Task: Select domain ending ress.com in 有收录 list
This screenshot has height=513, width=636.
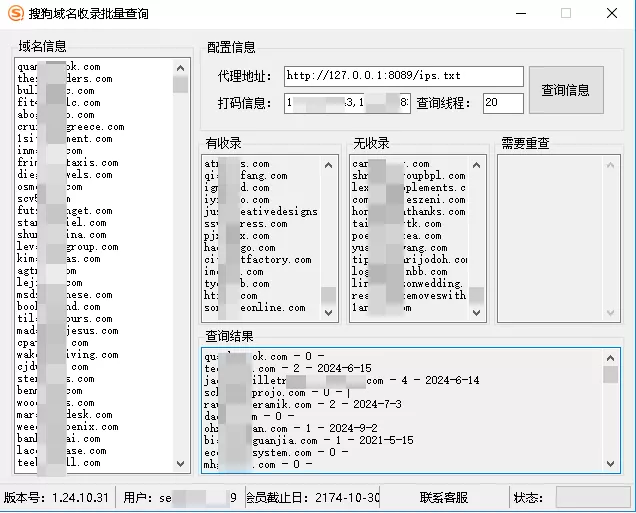Action: click(246, 224)
